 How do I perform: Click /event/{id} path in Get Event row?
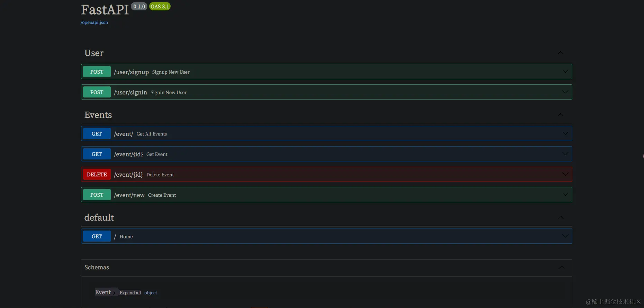coord(128,154)
